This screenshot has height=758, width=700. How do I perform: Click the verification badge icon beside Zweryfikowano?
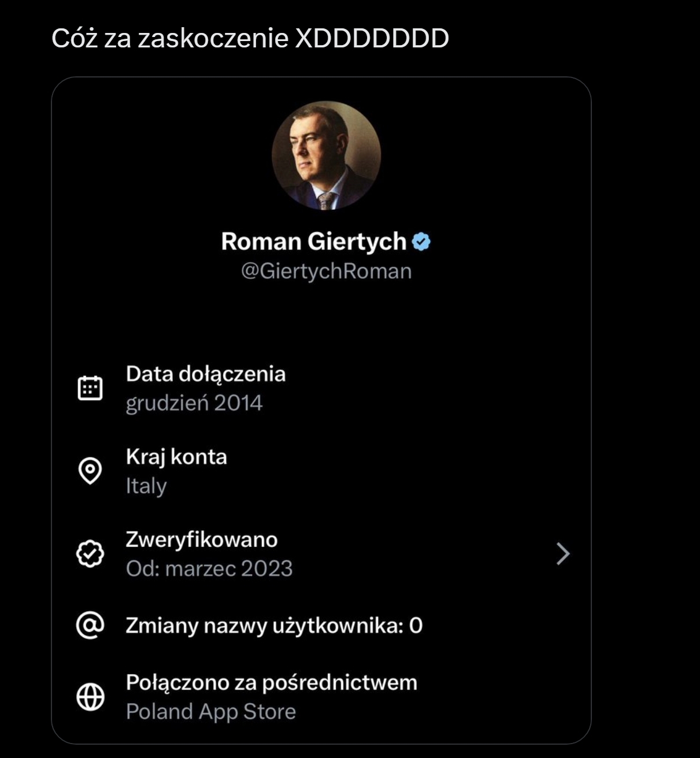90,554
